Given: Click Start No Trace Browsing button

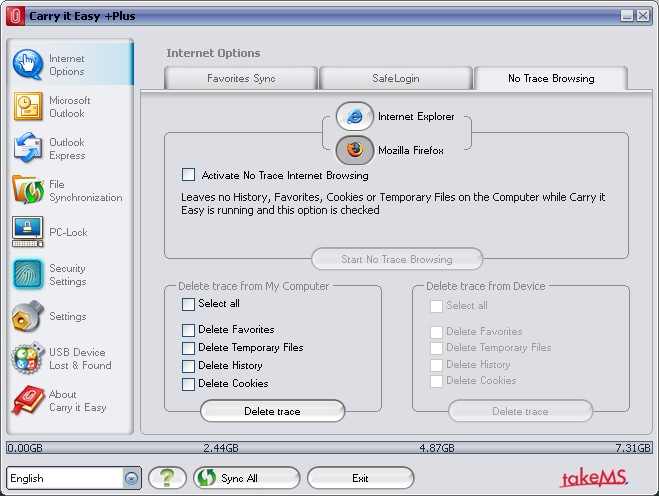Looking at the screenshot, I should click(397, 259).
